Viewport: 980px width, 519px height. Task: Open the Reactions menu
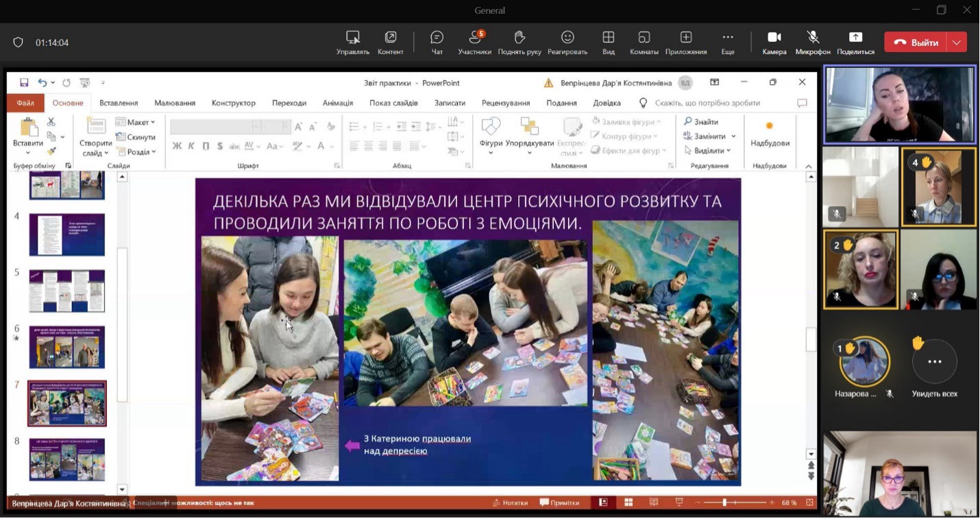pos(567,42)
